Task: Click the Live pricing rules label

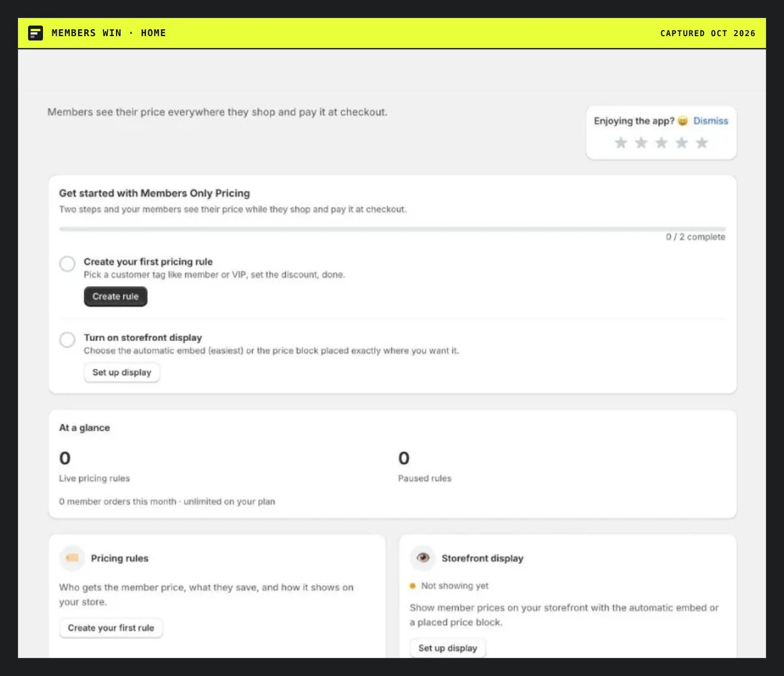Action: [95, 478]
